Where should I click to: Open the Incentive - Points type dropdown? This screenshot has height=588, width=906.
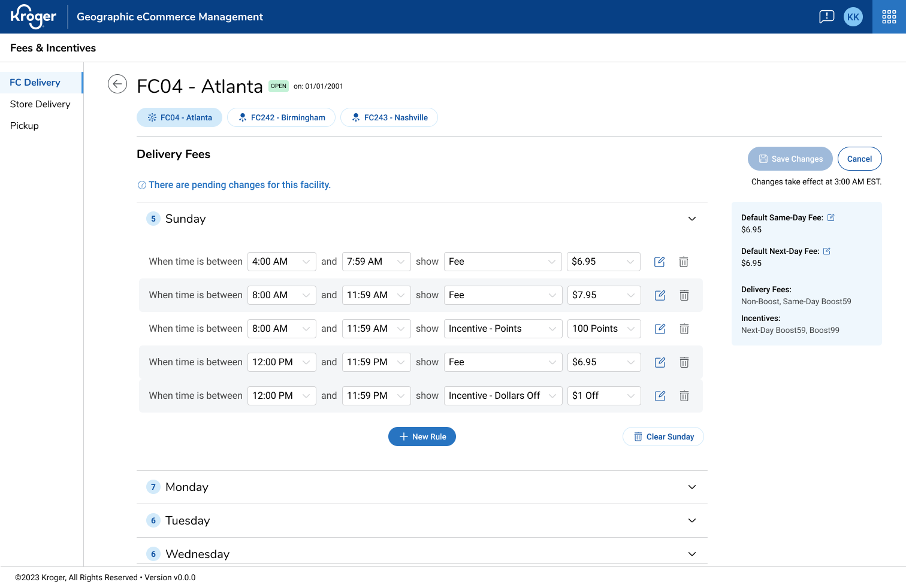point(502,329)
